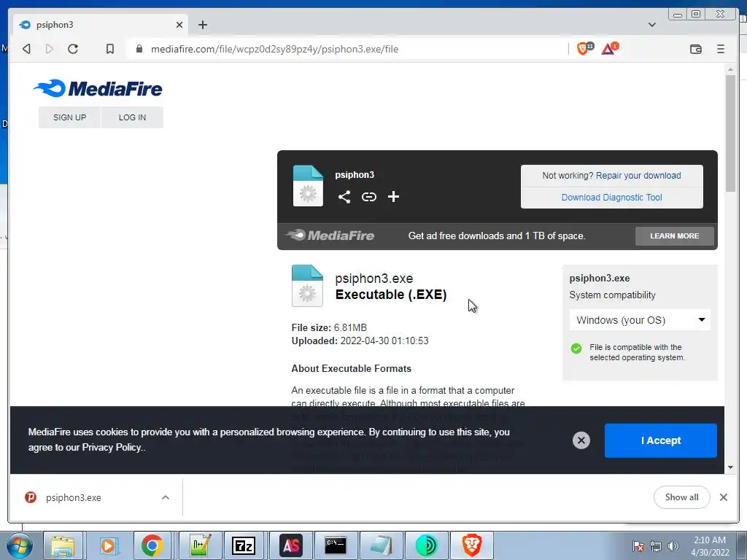
Task: Share the psiphon3 file icon
Action: tap(344, 197)
